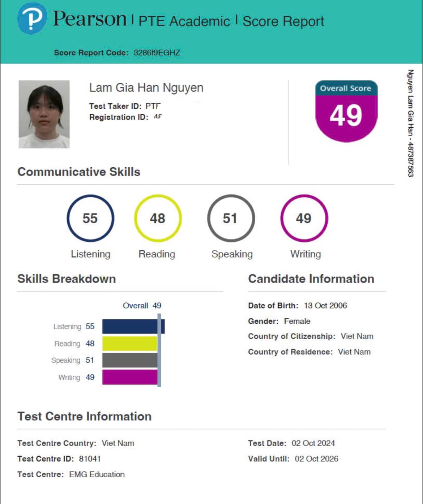The image size is (423, 504).
Task: Click the Speaking score circle 51
Action: click(231, 218)
